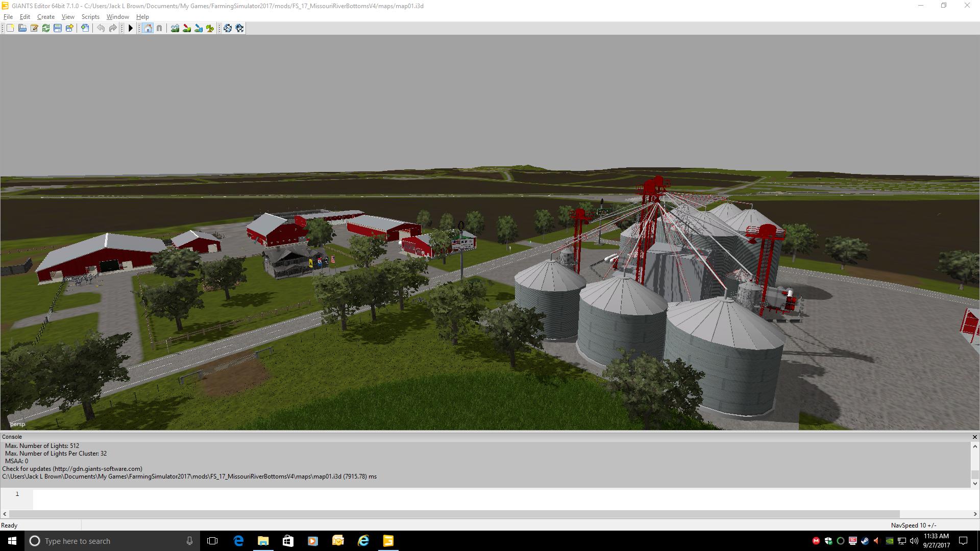
Task: Select the foliage paint plant icon
Action: coord(210,28)
